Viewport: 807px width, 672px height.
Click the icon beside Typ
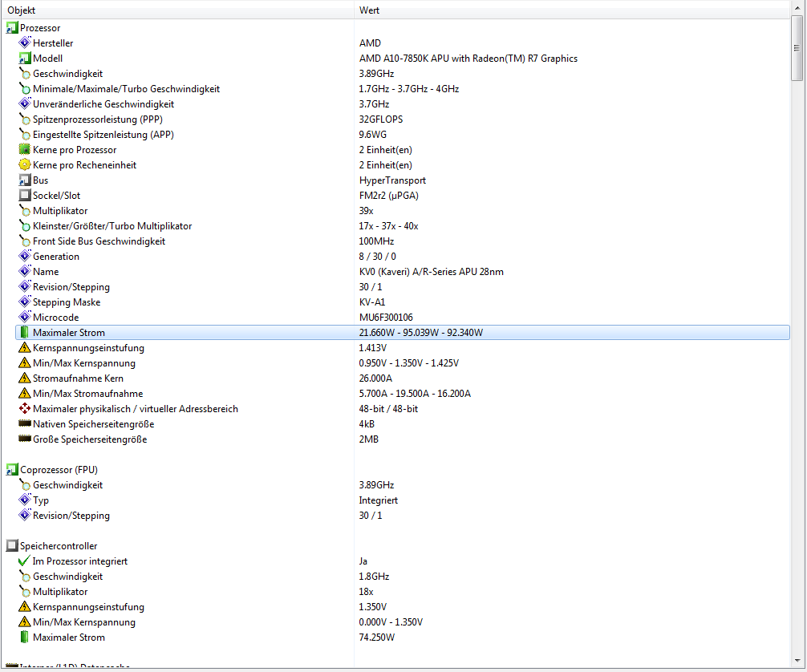(x=25, y=500)
